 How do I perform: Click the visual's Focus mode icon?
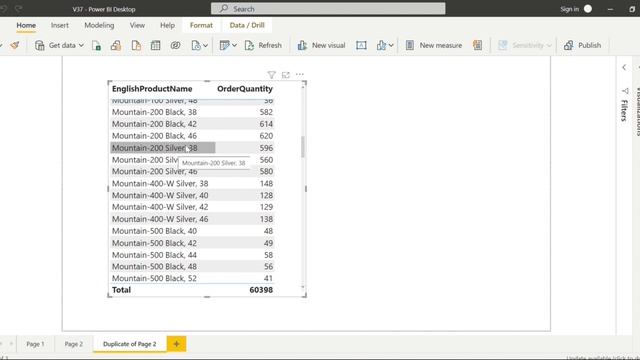(286, 75)
